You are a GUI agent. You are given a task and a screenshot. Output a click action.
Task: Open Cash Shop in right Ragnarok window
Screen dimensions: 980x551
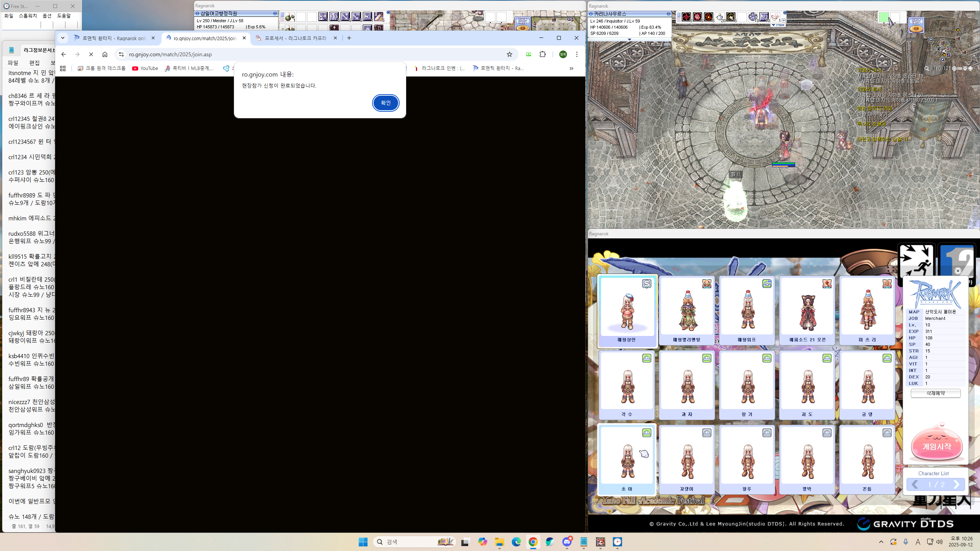[916, 25]
